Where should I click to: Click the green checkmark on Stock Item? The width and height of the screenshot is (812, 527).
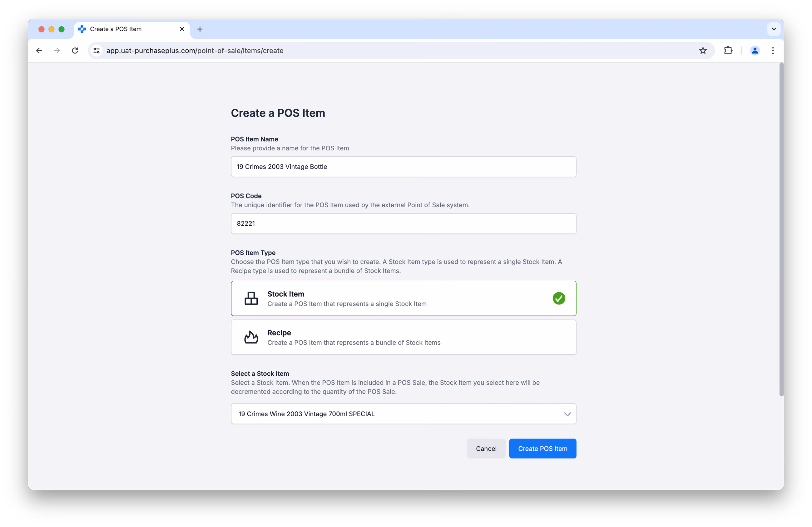click(559, 298)
